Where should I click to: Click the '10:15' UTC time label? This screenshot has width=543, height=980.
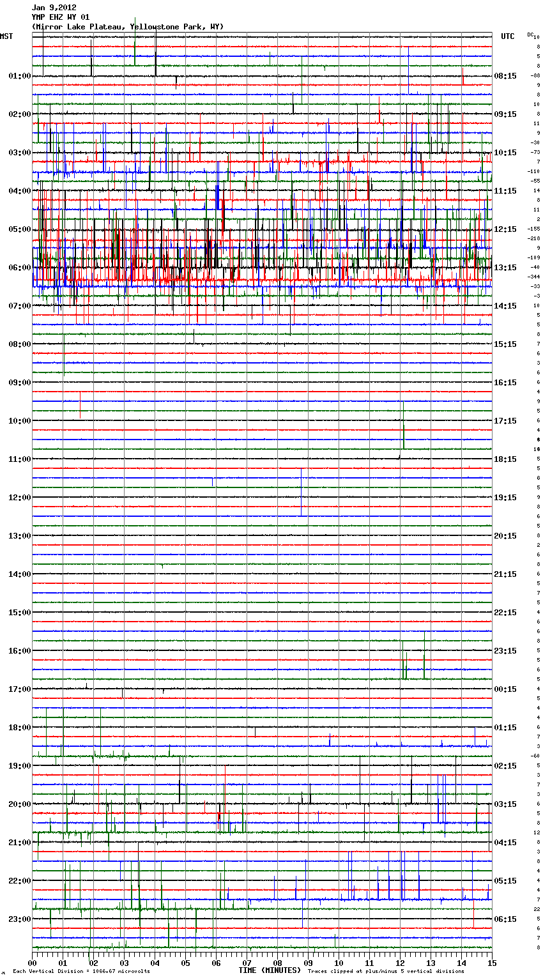505,153
